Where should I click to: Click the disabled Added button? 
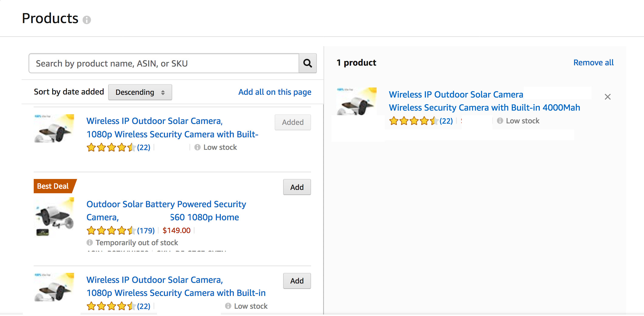[293, 122]
